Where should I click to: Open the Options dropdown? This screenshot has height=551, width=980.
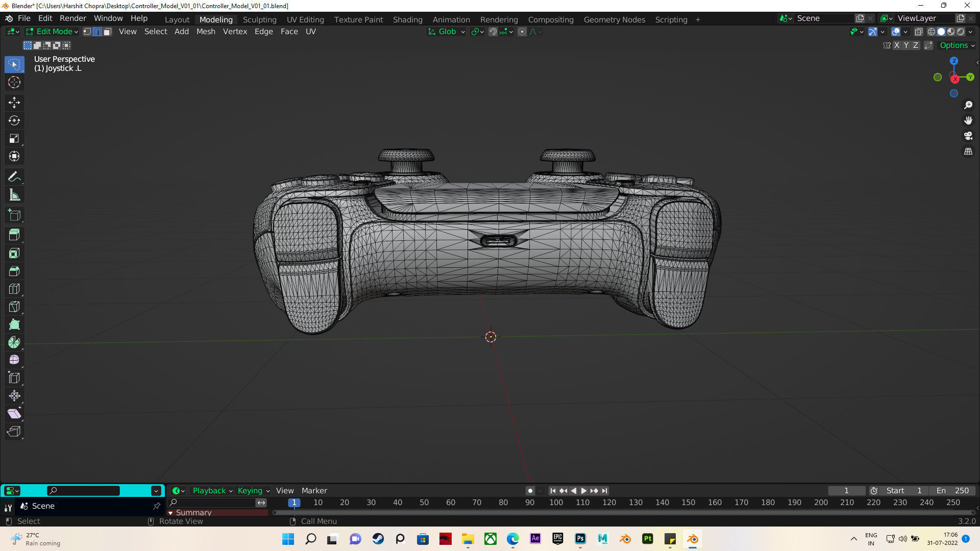point(957,45)
